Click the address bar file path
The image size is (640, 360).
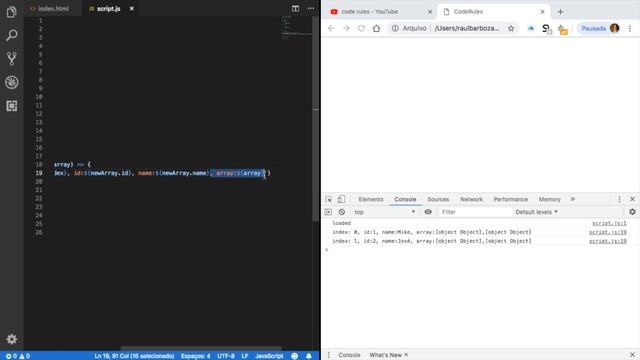[467, 28]
